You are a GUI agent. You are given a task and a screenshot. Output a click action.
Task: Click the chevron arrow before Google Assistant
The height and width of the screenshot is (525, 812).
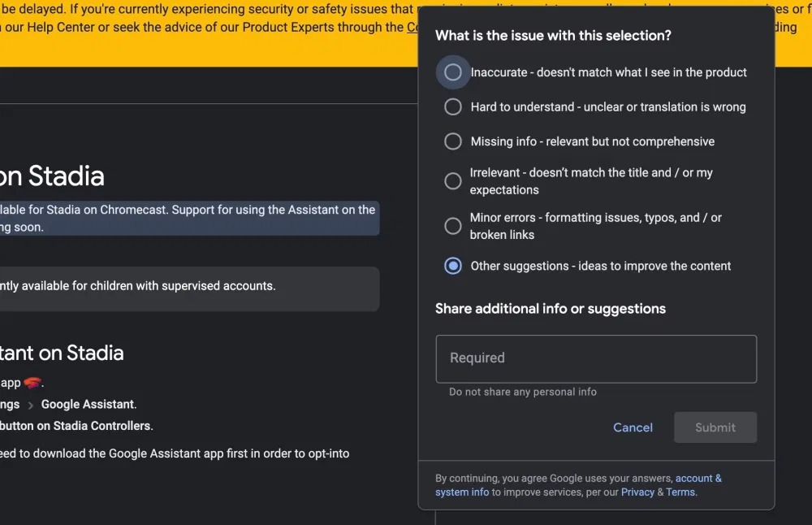tap(31, 405)
